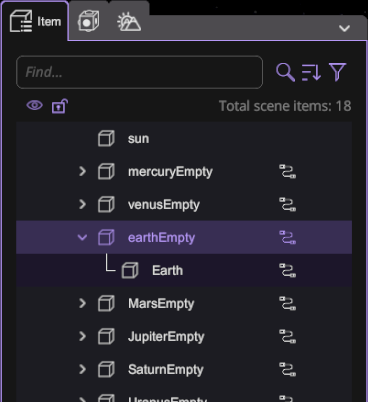
Task: Click SaturnEmpty's constraint link icon
Action: 287,370
